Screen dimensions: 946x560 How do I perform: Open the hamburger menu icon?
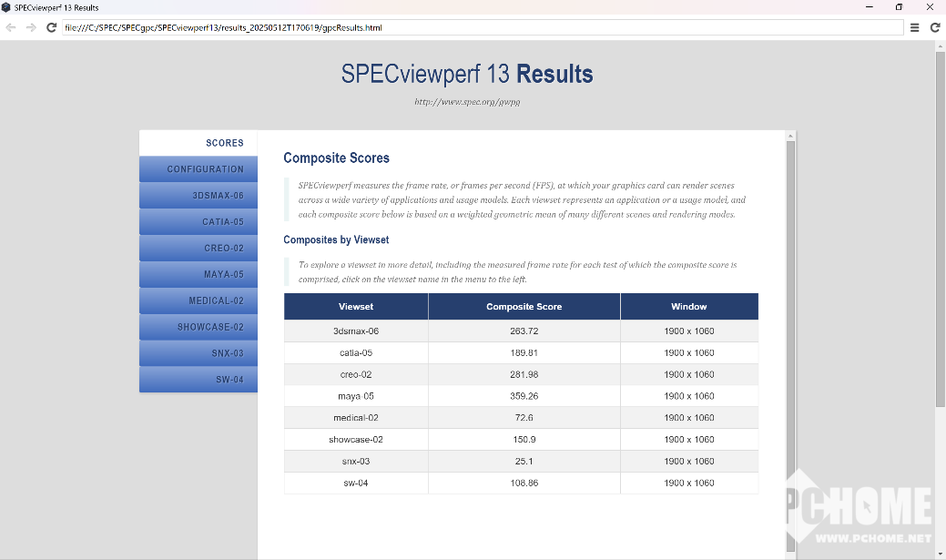pyautogui.click(x=915, y=27)
